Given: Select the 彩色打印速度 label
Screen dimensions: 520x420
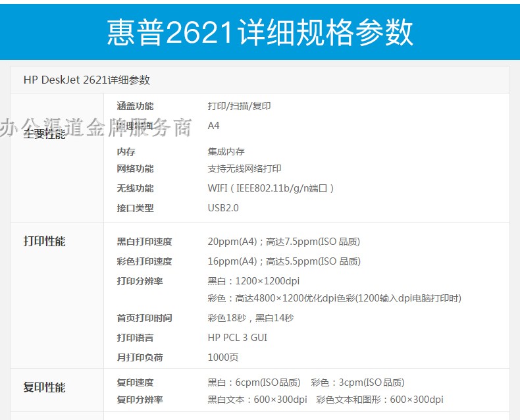Looking at the screenshot, I should click(144, 261).
